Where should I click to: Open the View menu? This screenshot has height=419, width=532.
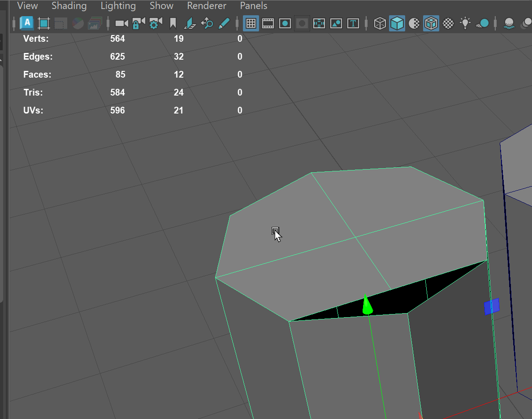pos(27,6)
